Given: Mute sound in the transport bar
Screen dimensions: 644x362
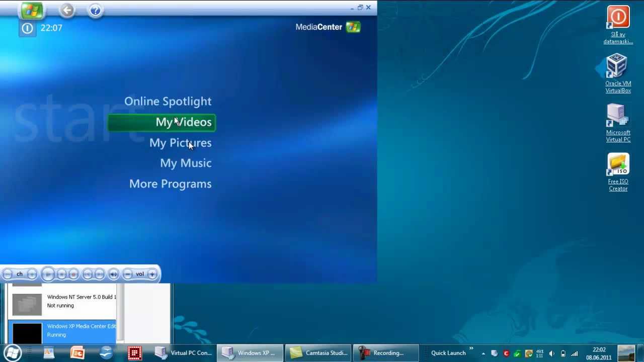Looking at the screenshot, I should pos(114,274).
